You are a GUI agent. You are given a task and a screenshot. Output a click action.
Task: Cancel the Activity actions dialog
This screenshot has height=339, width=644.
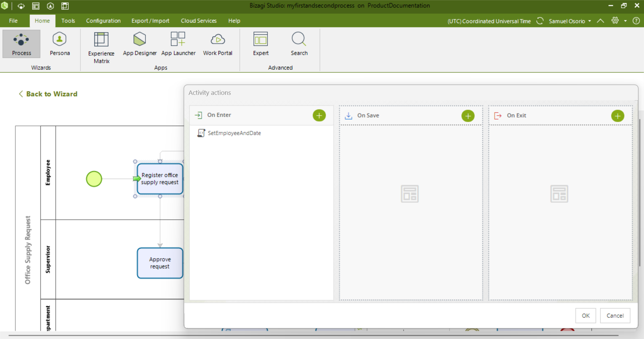(x=615, y=315)
